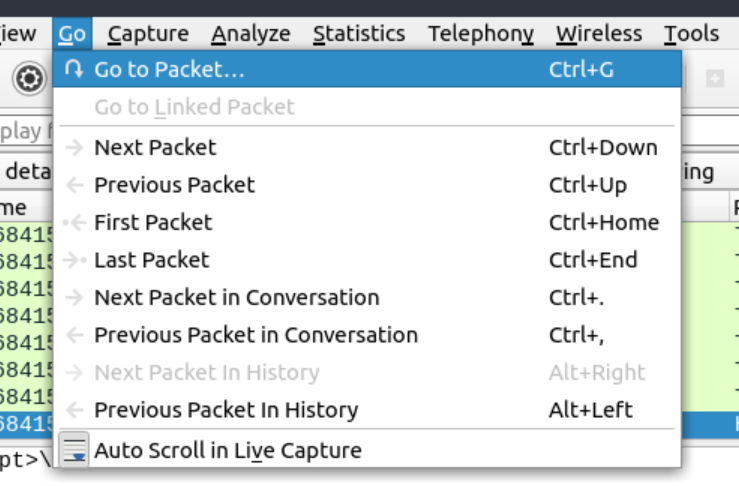Click Next Packet in Conversation arrow icon
The image size is (739, 486).
click(x=74, y=298)
